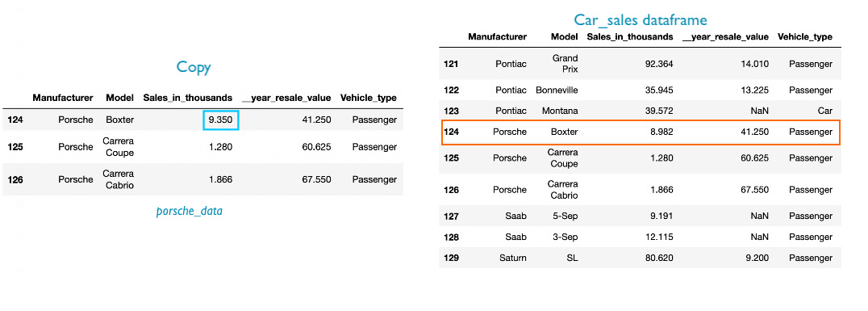Select row index 124 in Car_sales table

click(451, 132)
